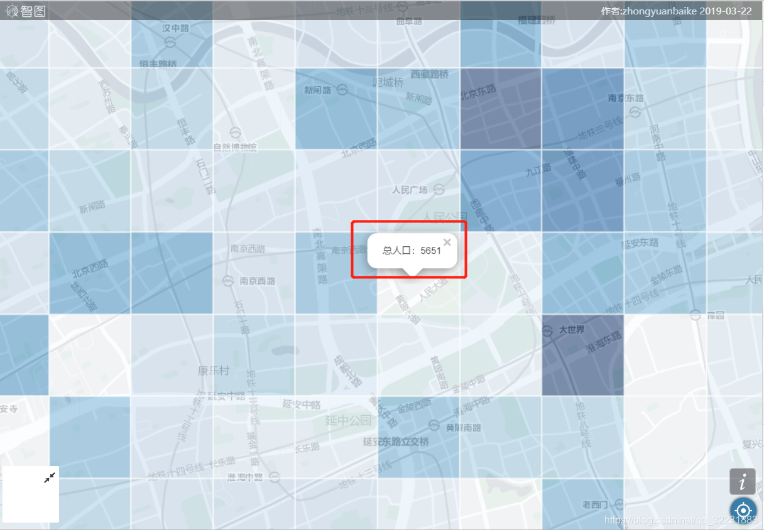Click the 延安东路立交桥 label
Screen dimensions: 764x532
(396, 442)
